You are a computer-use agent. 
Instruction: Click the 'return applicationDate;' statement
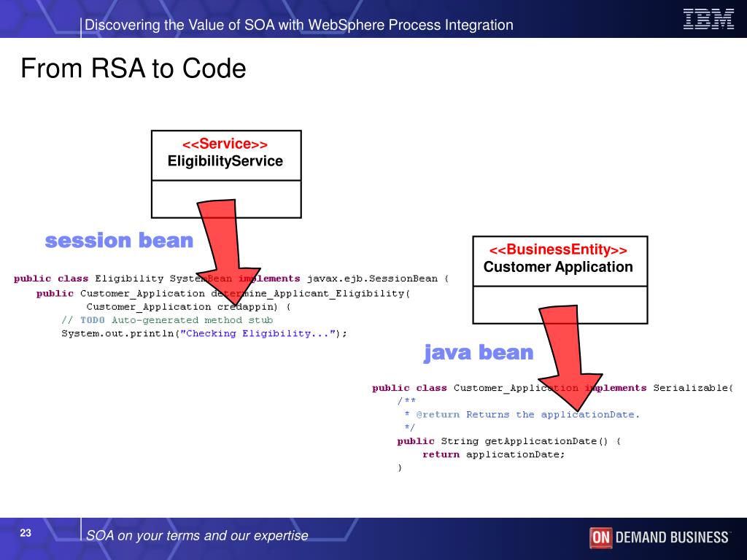(x=494, y=455)
